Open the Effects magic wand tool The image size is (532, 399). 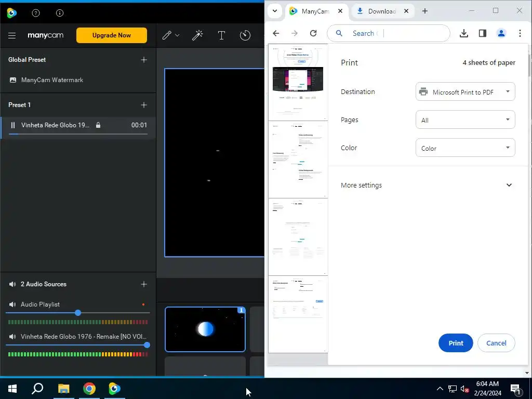(x=197, y=35)
